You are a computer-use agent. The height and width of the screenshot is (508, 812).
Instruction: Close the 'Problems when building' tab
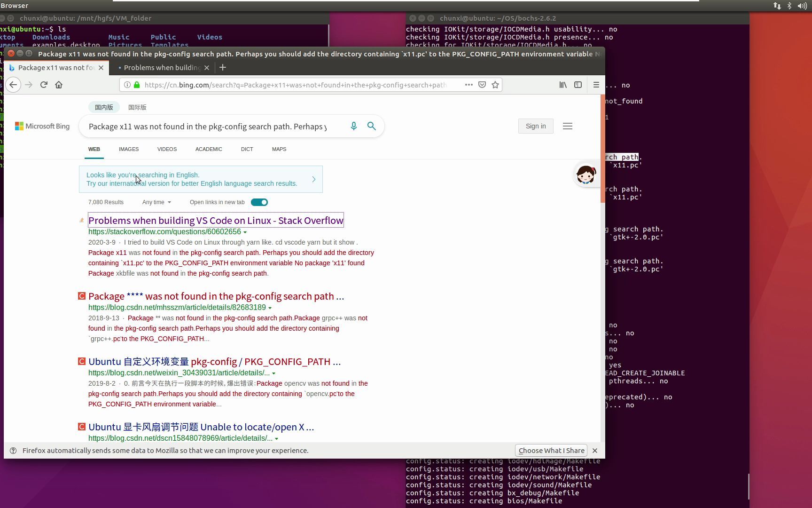(207, 68)
